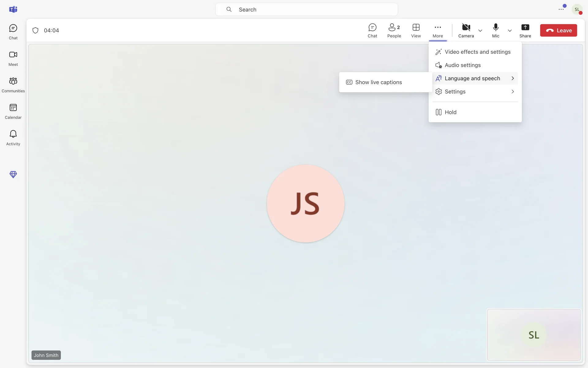Change the meeting View layout
This screenshot has height=368, width=588.
[416, 30]
